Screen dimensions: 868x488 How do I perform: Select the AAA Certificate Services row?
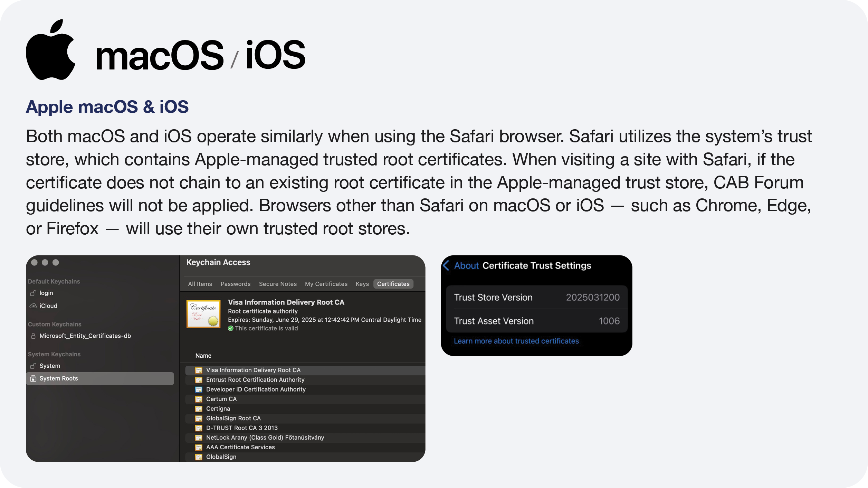(x=305, y=448)
